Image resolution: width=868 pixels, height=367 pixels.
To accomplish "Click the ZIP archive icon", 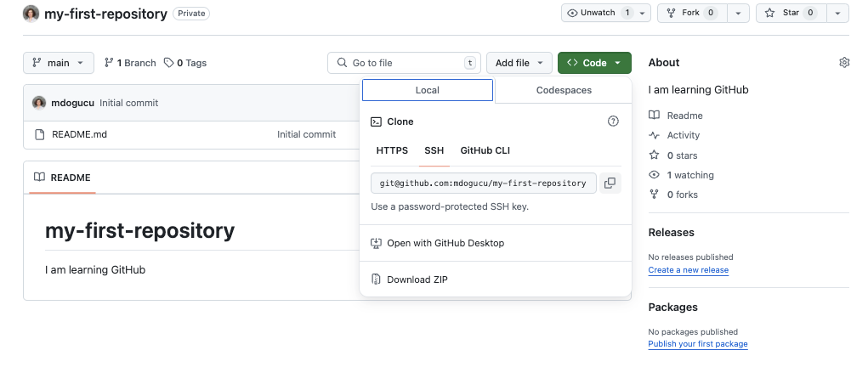I will (376, 279).
